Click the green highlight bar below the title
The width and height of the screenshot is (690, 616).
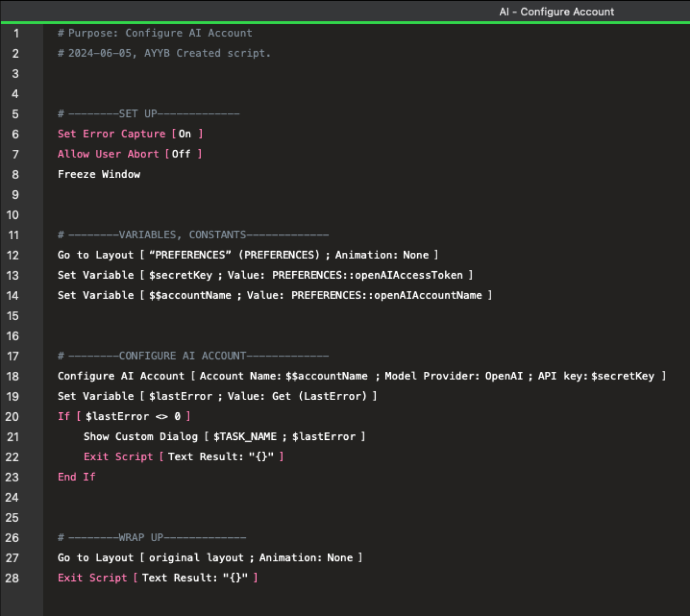click(345, 22)
